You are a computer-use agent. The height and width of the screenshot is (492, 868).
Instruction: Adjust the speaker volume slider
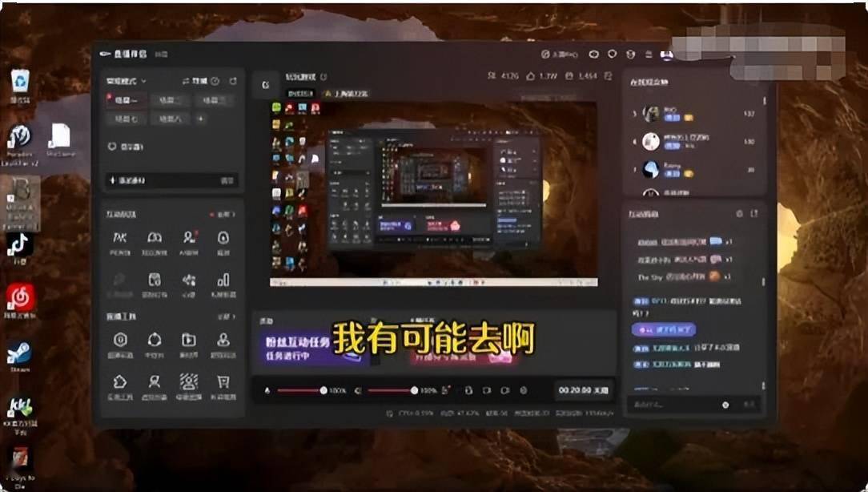click(x=392, y=390)
